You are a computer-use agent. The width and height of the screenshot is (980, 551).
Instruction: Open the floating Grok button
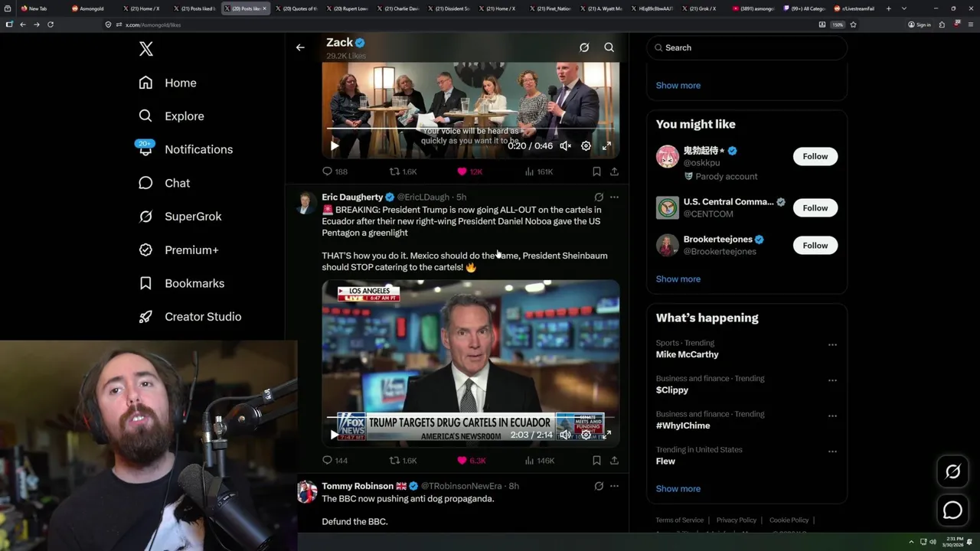[x=953, y=472]
